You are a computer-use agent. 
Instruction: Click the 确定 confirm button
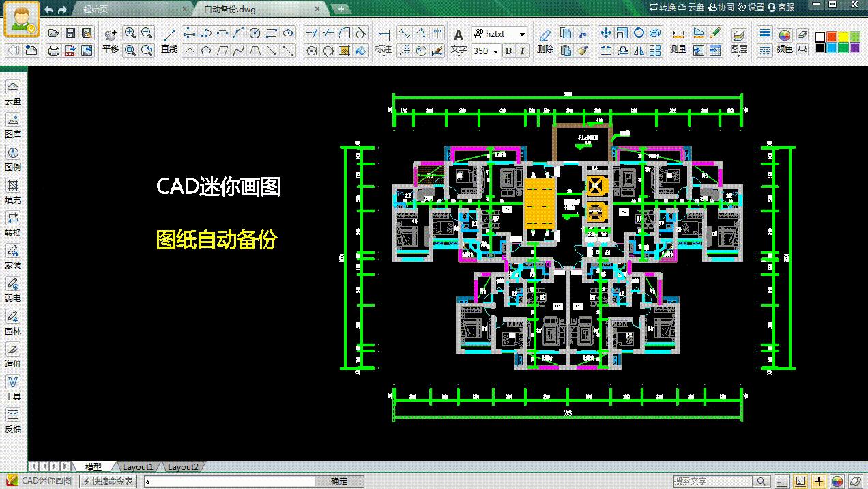click(339, 481)
